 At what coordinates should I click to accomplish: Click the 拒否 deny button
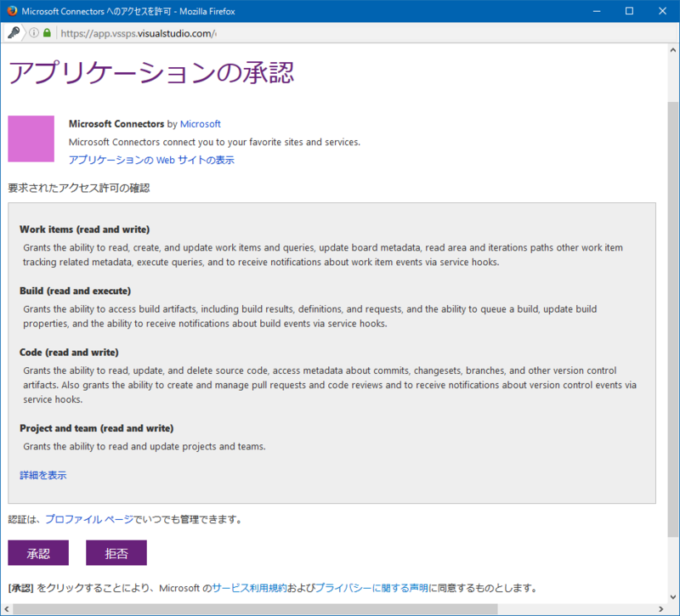pyautogui.click(x=116, y=553)
